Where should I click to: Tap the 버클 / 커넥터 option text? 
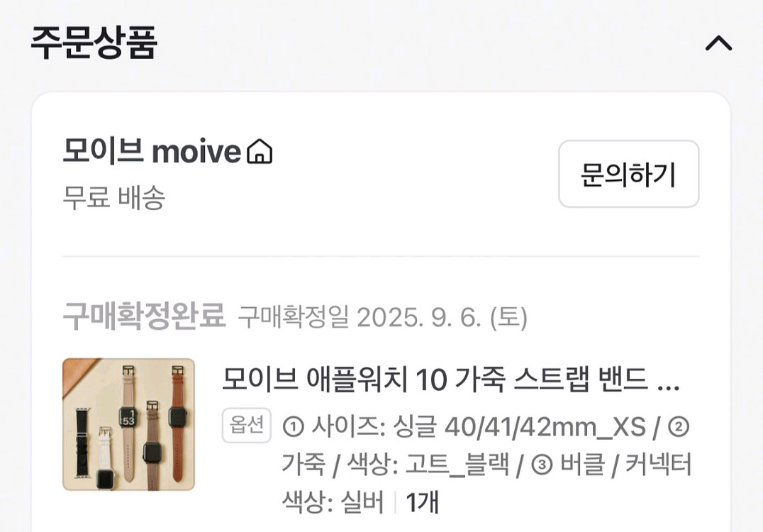(625, 465)
